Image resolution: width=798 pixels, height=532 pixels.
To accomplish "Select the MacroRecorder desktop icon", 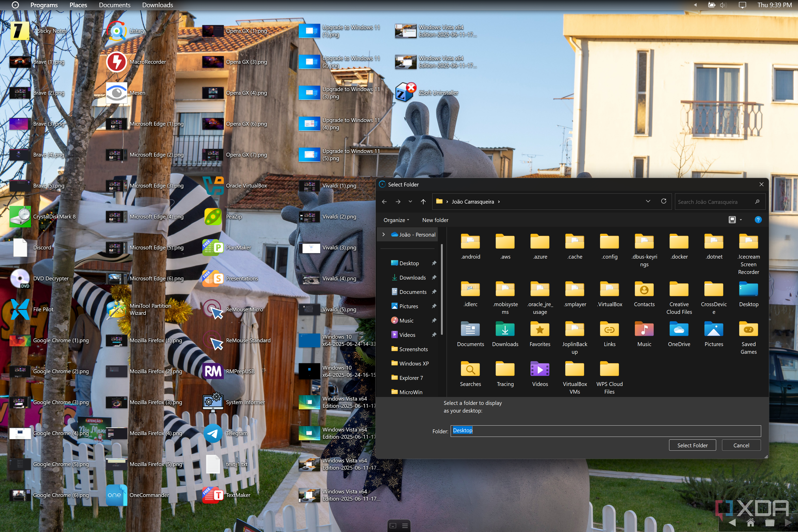I will pyautogui.click(x=116, y=62).
